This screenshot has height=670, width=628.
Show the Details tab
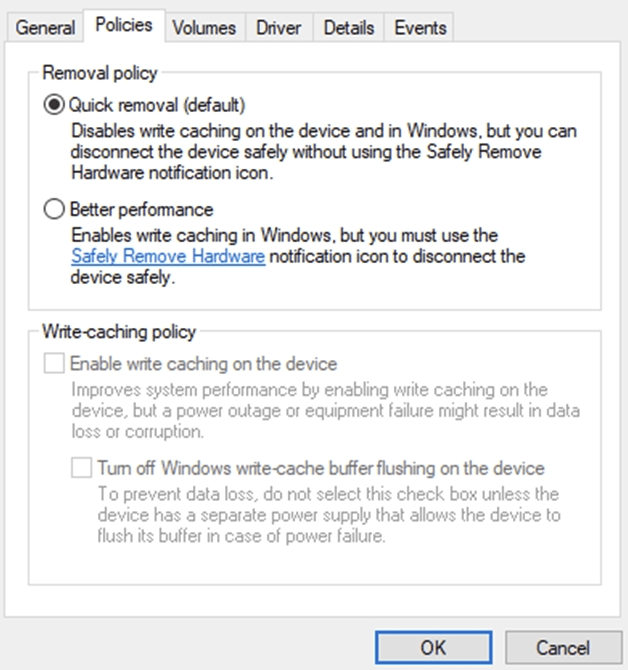pyautogui.click(x=349, y=28)
